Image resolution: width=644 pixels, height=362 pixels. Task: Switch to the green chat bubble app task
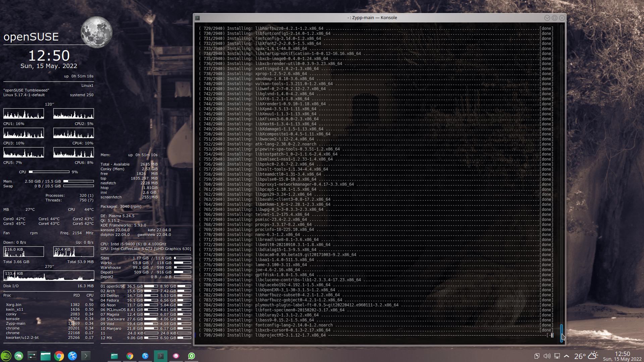[192, 356]
